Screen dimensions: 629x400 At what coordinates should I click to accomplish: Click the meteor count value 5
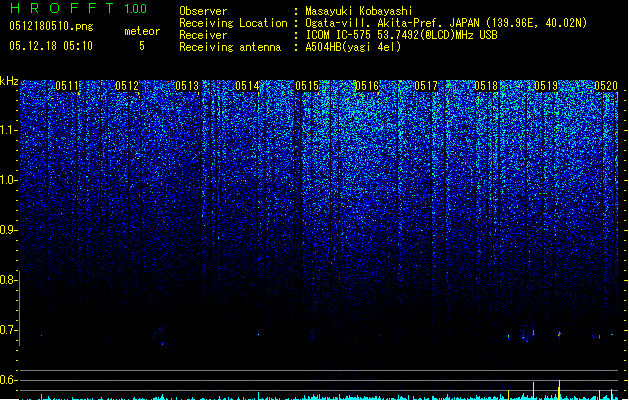[142, 46]
